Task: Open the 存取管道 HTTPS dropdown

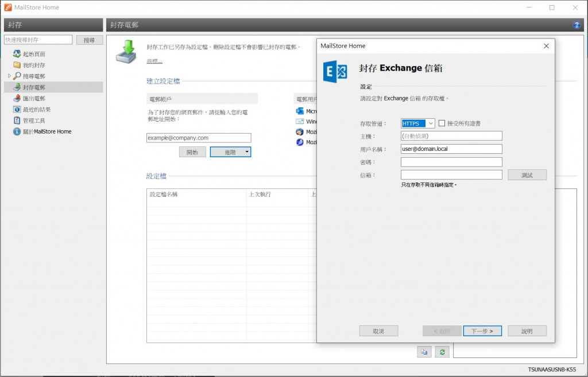Action: pos(418,123)
